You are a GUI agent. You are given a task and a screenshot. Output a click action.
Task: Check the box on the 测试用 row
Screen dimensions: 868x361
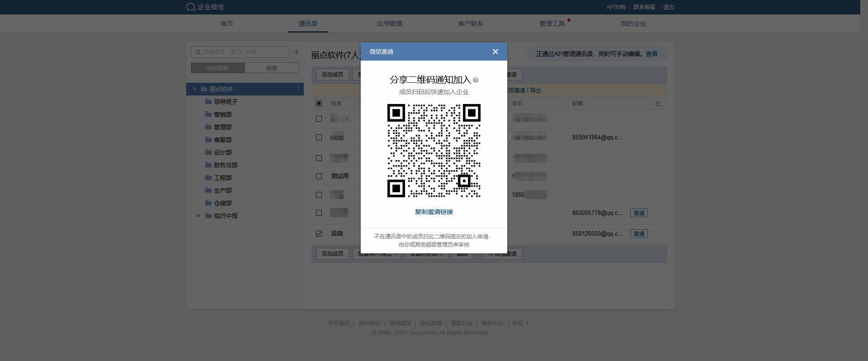[319, 176]
